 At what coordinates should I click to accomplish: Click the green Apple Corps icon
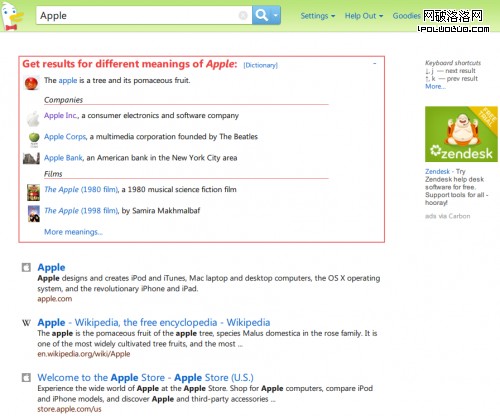tap(34, 139)
